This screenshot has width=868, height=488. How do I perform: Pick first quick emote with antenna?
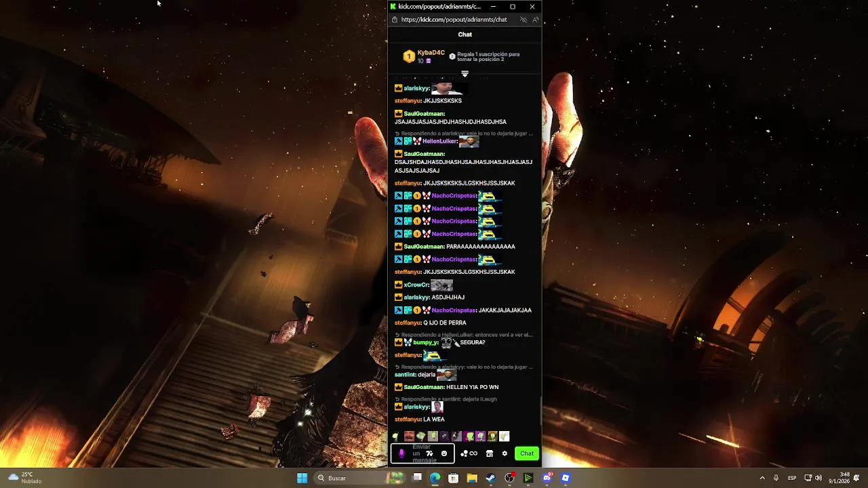tap(396, 436)
